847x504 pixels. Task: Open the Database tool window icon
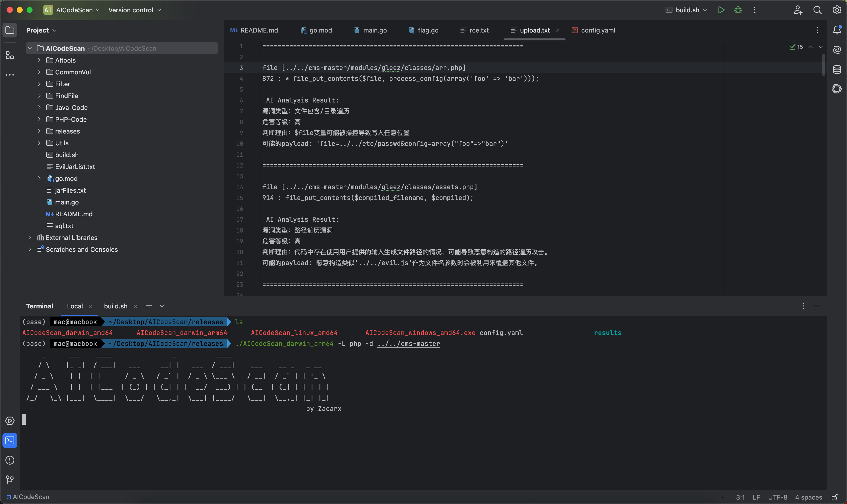837,70
